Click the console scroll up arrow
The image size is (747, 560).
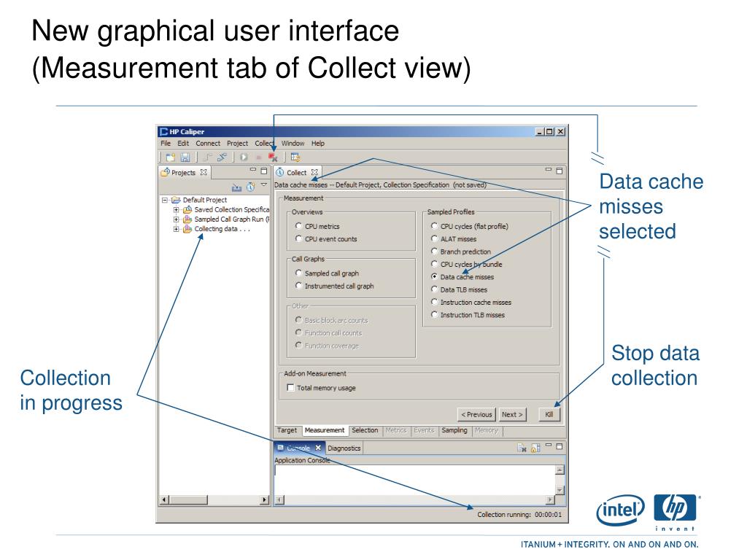pyautogui.click(x=560, y=470)
